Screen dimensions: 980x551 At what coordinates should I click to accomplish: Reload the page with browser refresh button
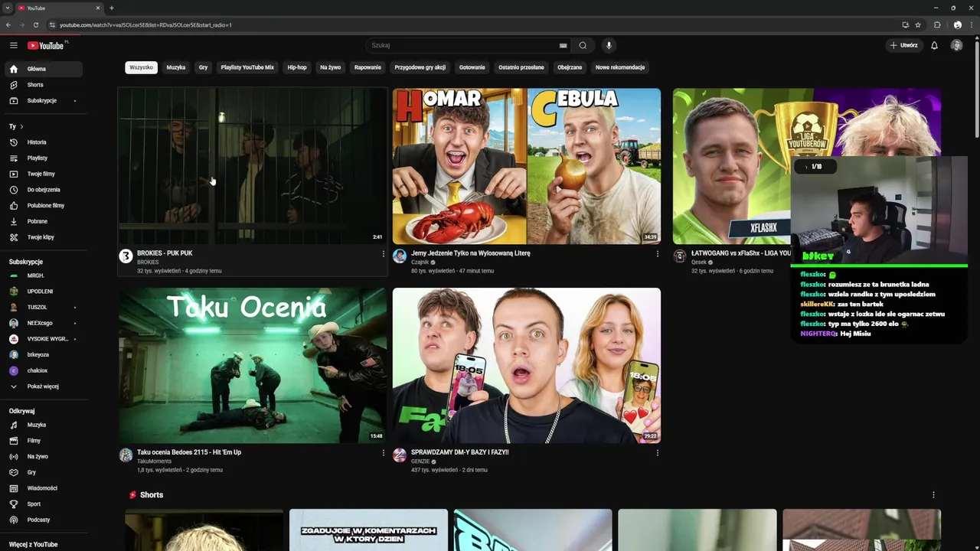35,24
